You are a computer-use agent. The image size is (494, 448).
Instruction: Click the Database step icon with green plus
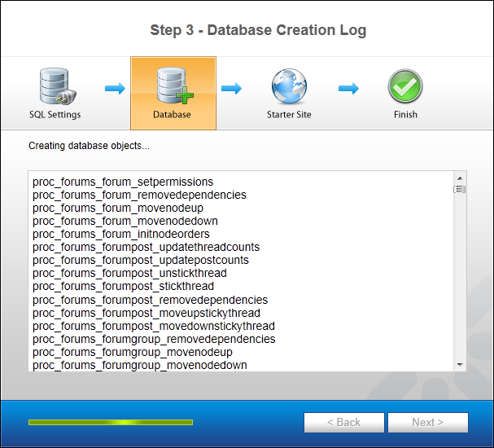coord(175,86)
